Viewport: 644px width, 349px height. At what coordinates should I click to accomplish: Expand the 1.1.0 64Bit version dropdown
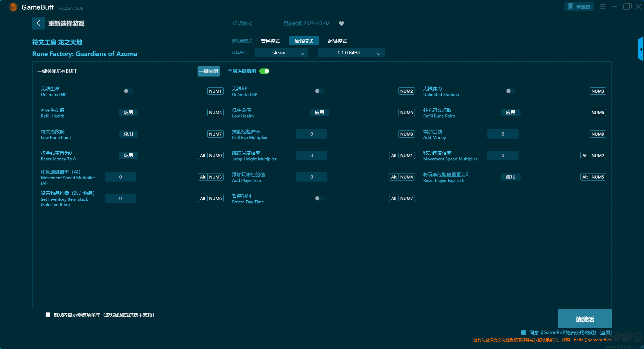(x=351, y=53)
